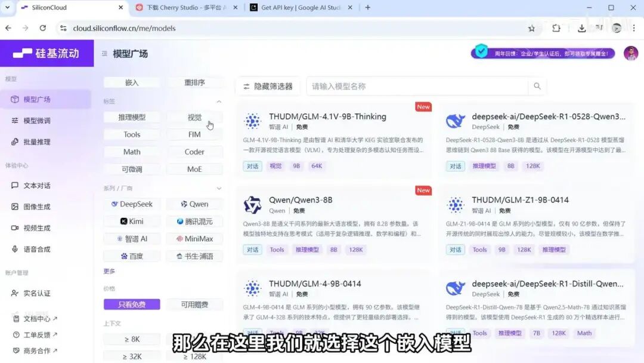Toggle the 只看免费 price filter

coord(132,304)
